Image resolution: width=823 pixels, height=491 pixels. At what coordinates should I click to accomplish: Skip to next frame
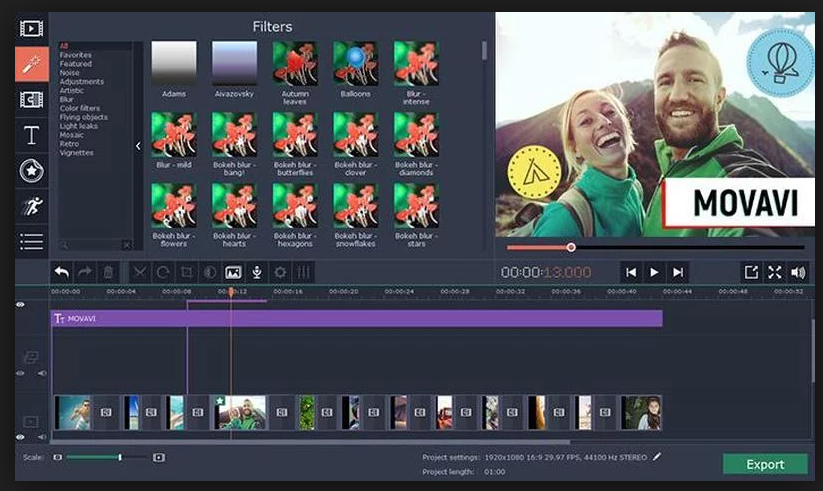(x=678, y=272)
